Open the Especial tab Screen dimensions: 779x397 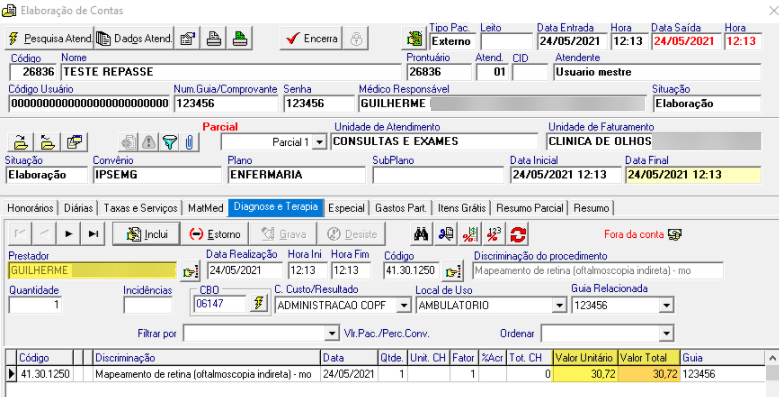[x=347, y=208]
